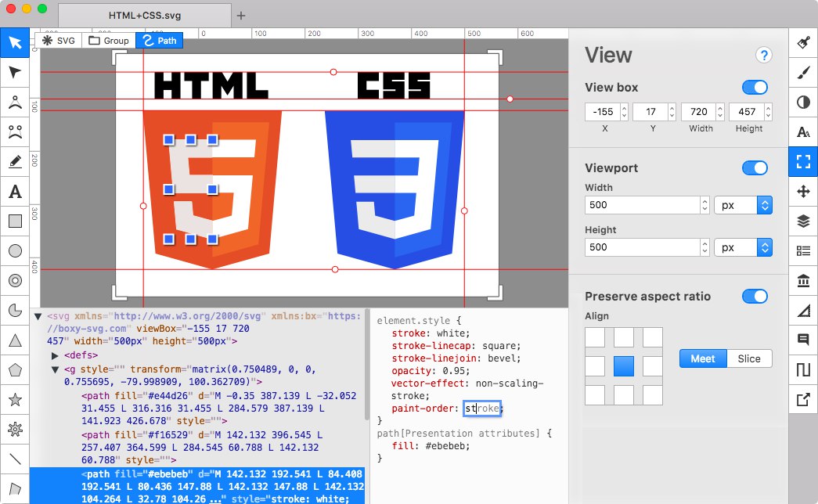Select the Edit (direct select) tool
818x504 pixels.
click(15, 72)
